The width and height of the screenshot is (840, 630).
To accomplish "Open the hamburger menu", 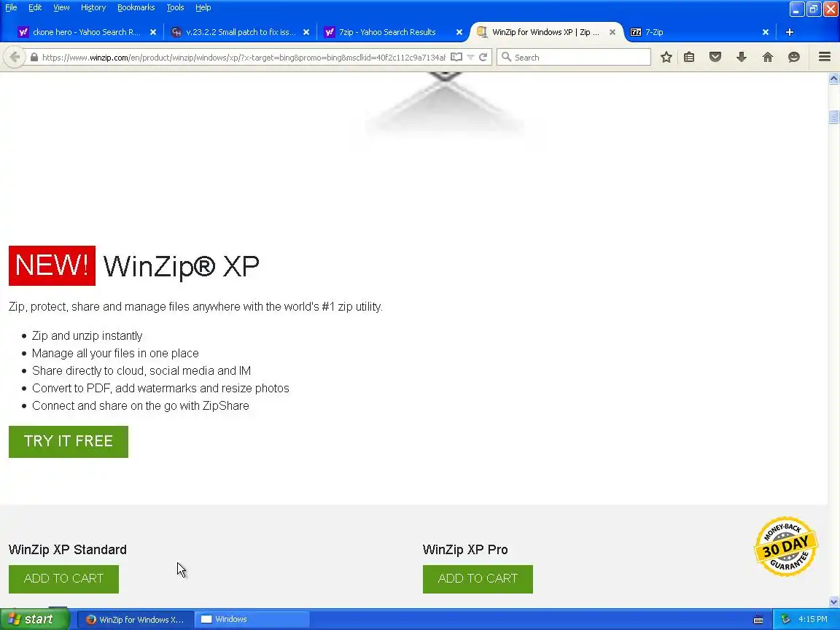I will click(825, 57).
